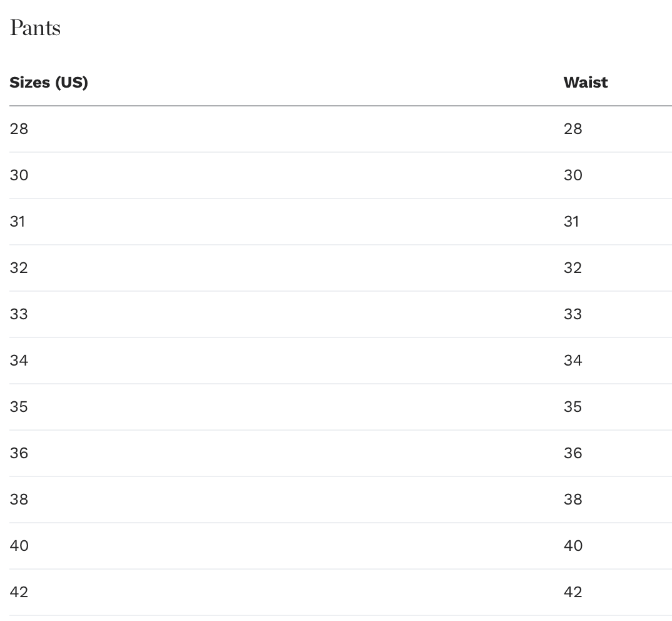The image size is (672, 621).
Task: Click the Sizes (US) column header
Action: click(49, 83)
